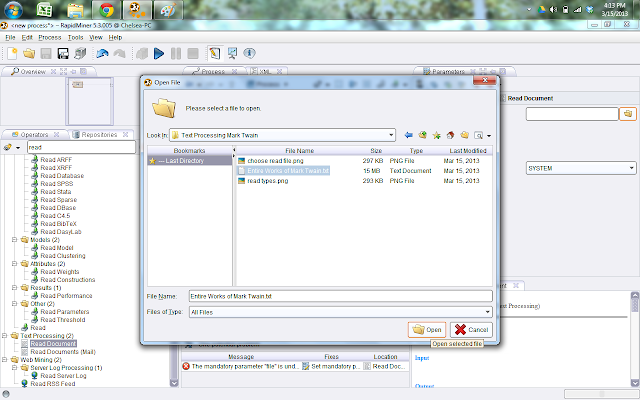
Task: Go back with blue arrow in Open File dialog
Action: [408, 135]
